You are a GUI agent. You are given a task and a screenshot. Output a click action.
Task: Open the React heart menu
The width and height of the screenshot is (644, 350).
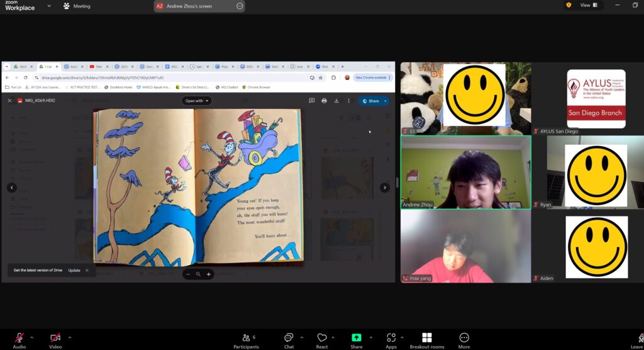tap(321, 341)
